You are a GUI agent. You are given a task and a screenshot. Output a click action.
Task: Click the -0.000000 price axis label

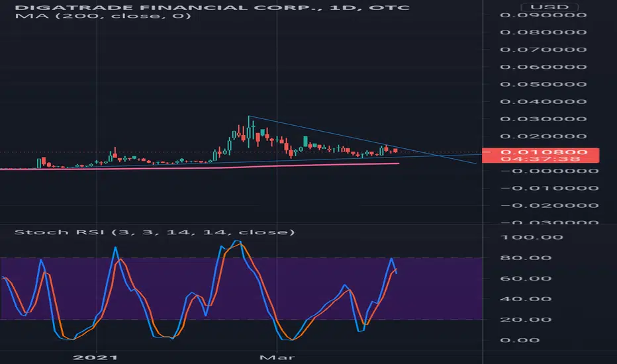549,171
